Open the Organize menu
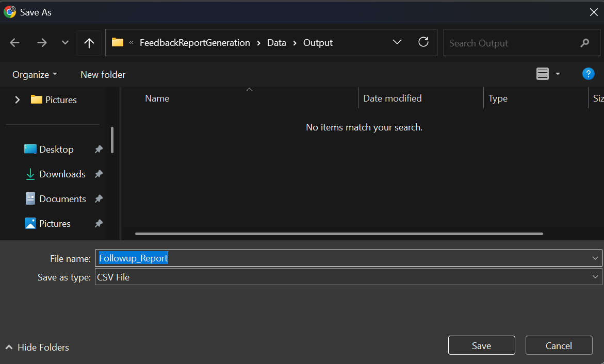 (35, 74)
